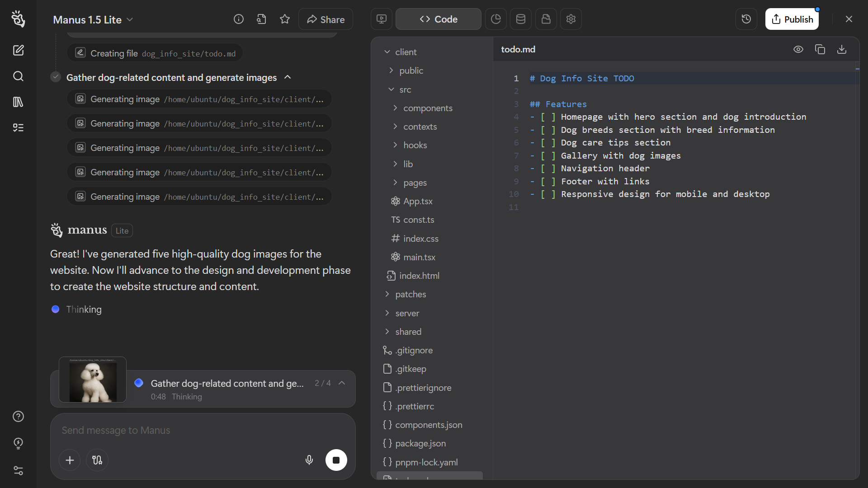Screen dimensions: 868x488
Task: Open the database panel icon
Action: pos(520,19)
